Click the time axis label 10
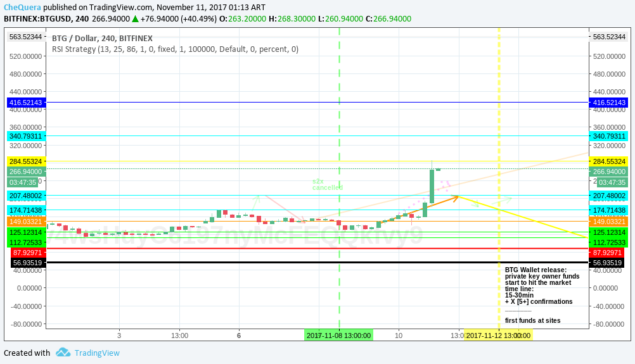 pyautogui.click(x=399, y=336)
